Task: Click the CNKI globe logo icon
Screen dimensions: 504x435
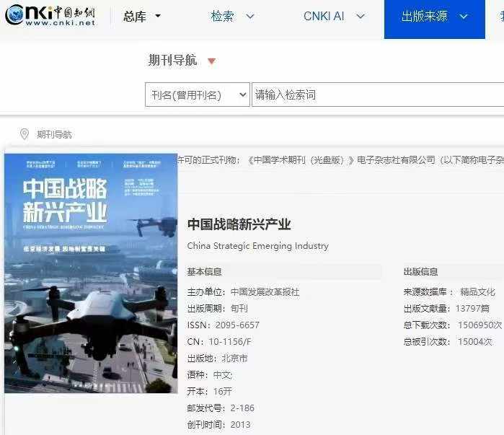Action: pos(14,14)
